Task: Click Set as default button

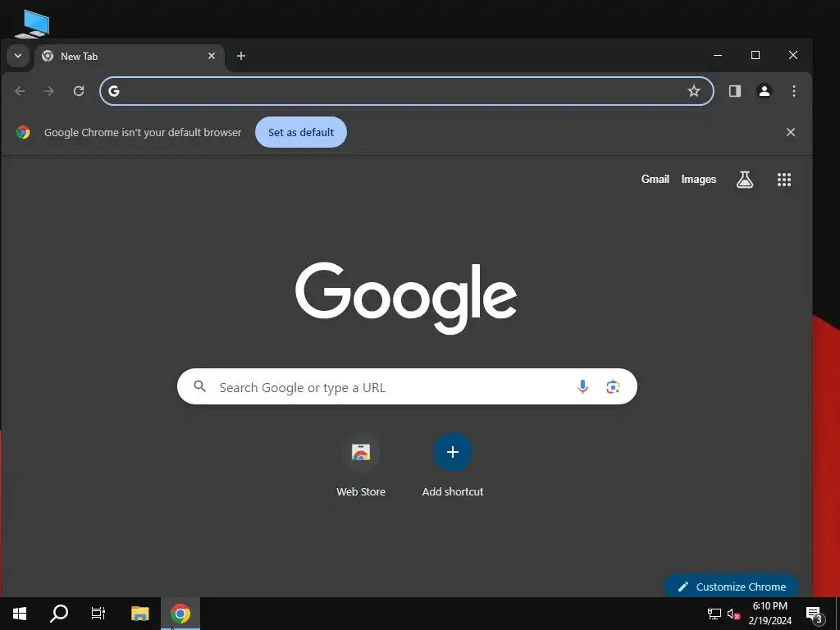Action: (301, 132)
